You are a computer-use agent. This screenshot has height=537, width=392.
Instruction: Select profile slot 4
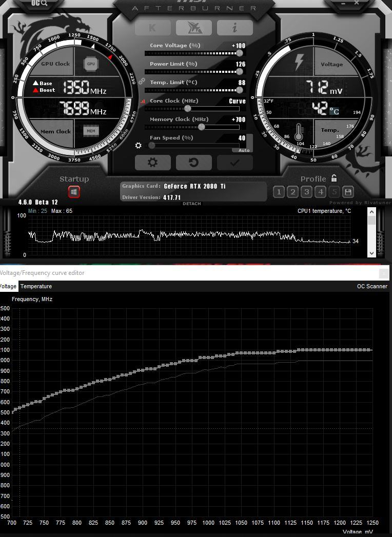(321, 192)
